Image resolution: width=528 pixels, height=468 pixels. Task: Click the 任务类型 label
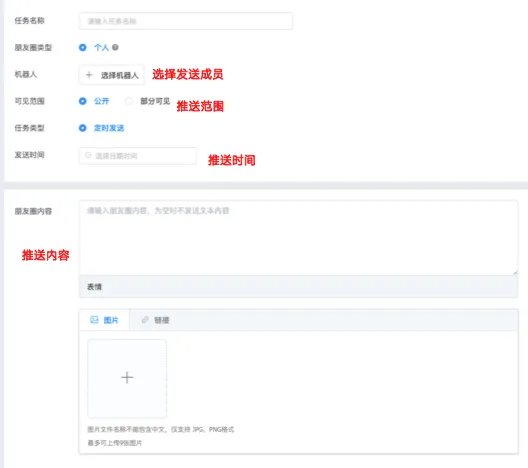click(30, 128)
